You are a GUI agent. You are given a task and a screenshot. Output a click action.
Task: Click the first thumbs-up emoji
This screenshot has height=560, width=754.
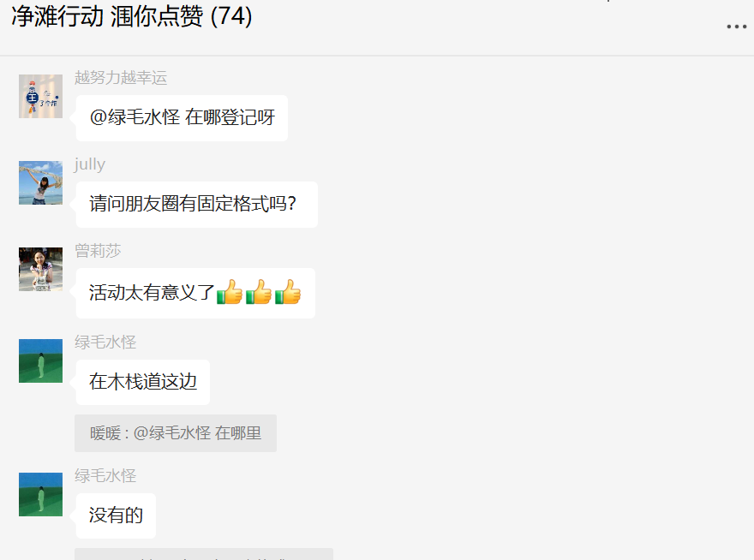pyautogui.click(x=230, y=292)
